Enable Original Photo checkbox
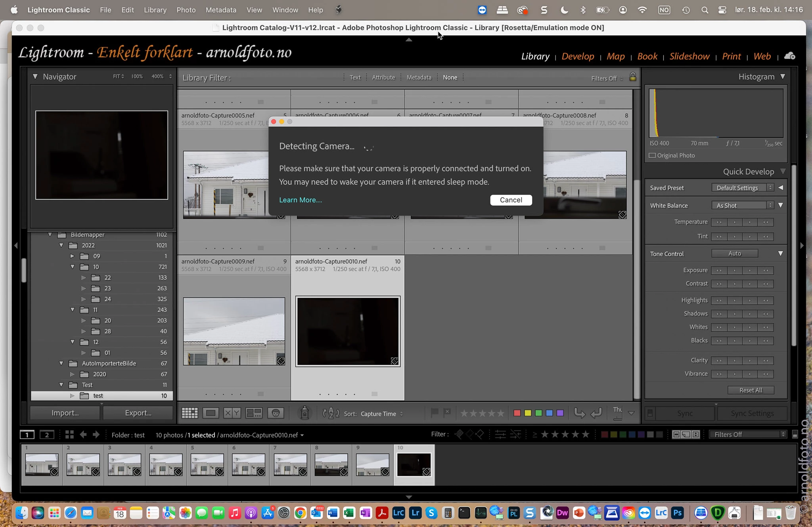812x527 pixels. pyautogui.click(x=652, y=155)
